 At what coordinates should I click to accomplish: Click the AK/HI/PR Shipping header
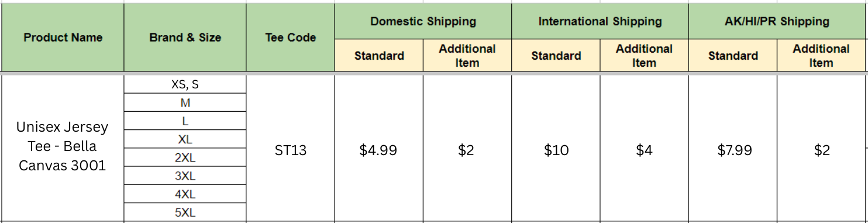click(x=777, y=22)
